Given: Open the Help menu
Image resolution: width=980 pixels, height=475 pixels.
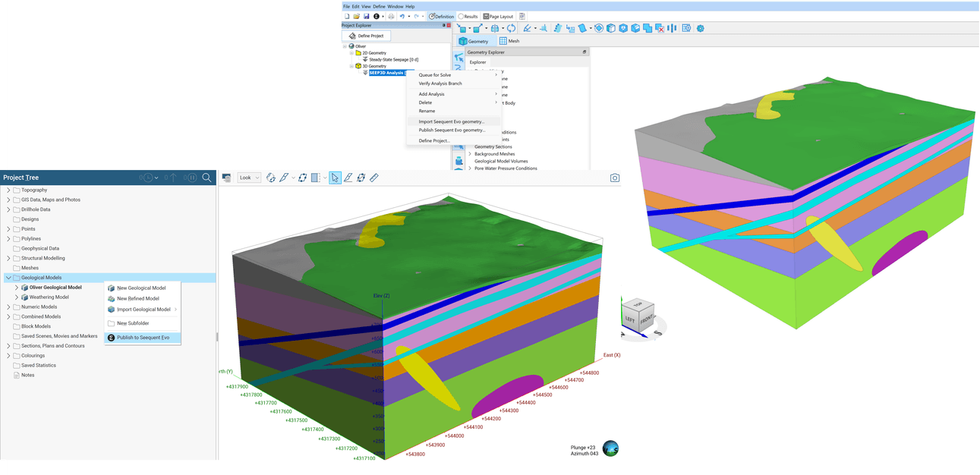Looking at the screenshot, I should 410,6.
